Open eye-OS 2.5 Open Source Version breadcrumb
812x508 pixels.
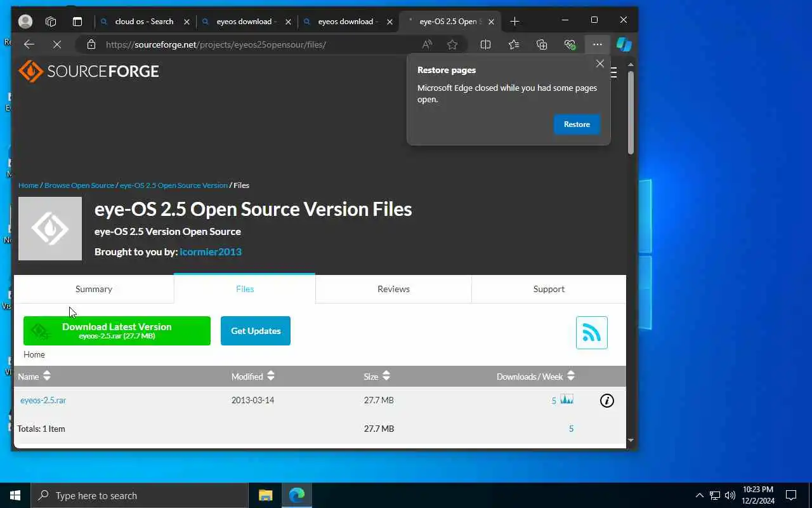[x=174, y=185]
